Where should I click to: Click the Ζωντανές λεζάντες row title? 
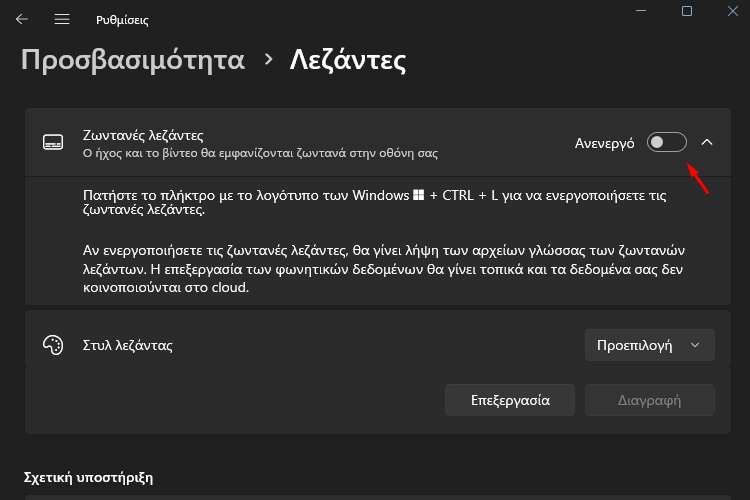143,135
